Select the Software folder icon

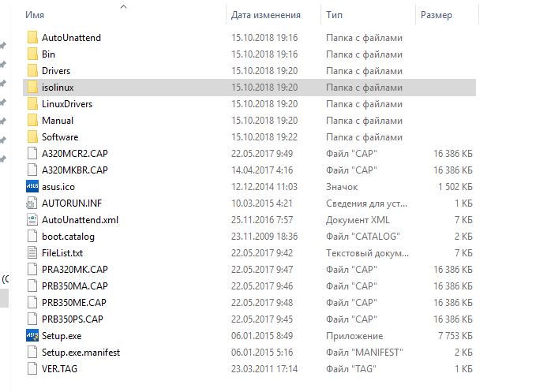click(x=32, y=137)
